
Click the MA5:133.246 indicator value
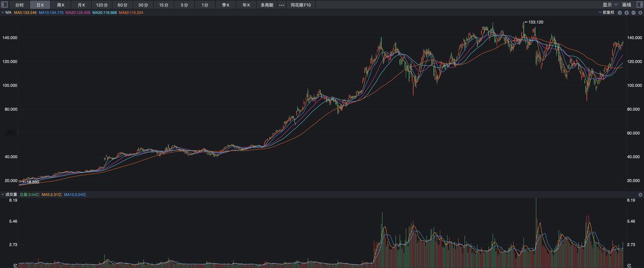[x=25, y=13]
